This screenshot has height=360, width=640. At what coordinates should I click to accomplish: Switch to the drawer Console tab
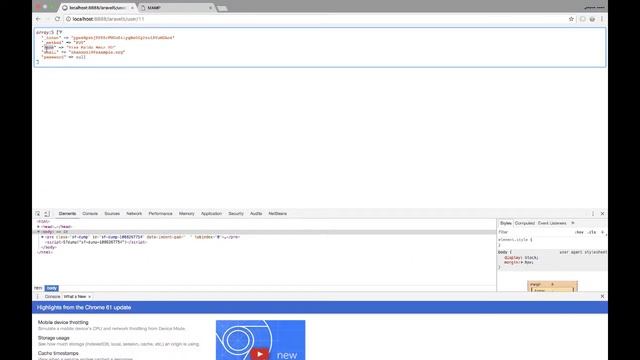point(52,297)
